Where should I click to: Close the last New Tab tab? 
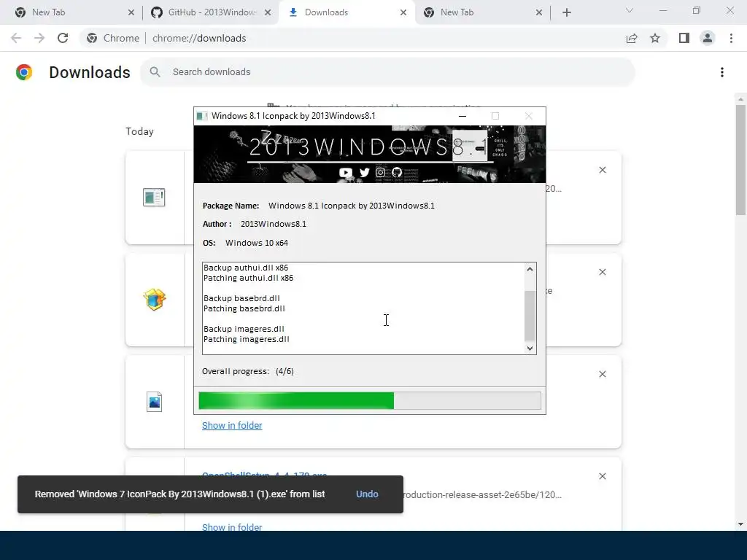[x=539, y=12]
